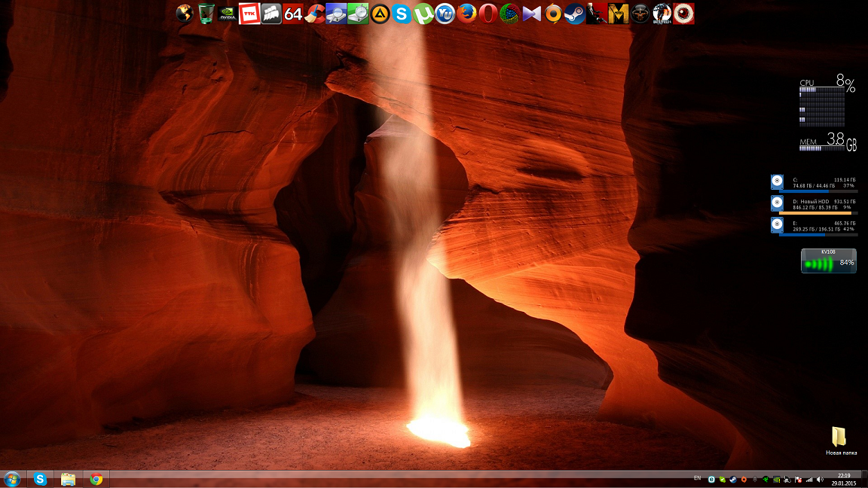Open Skype from the top dock

[x=402, y=13]
